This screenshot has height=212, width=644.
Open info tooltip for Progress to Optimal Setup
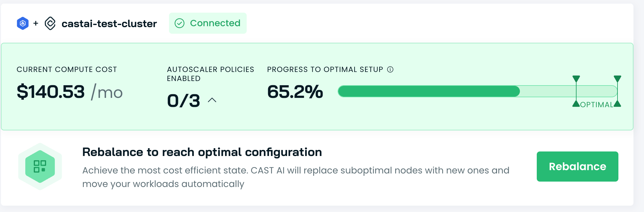[390, 70]
